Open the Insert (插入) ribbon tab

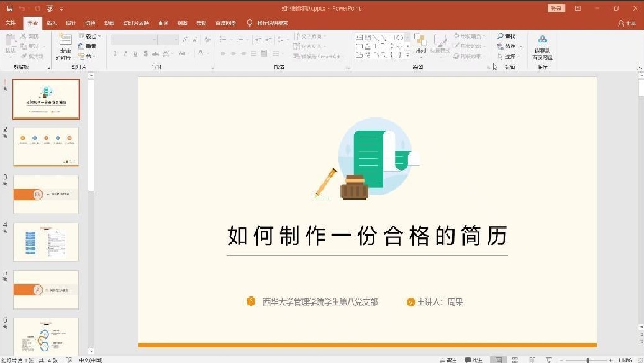52,23
